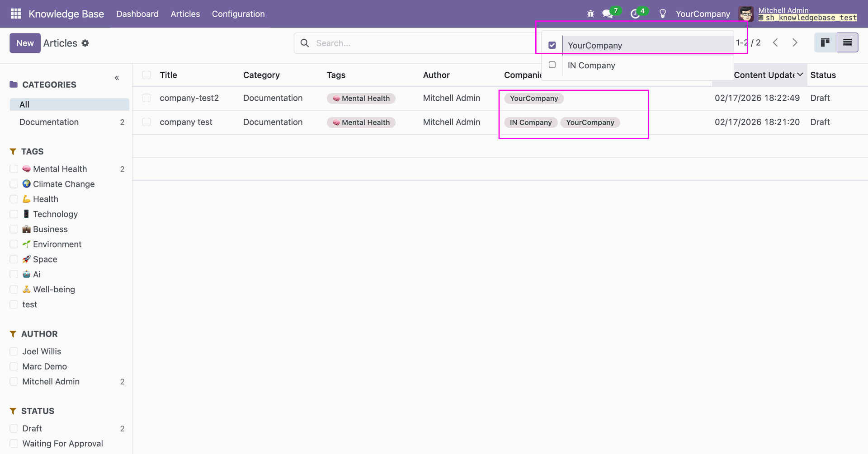Click the debug bug icon

point(590,14)
